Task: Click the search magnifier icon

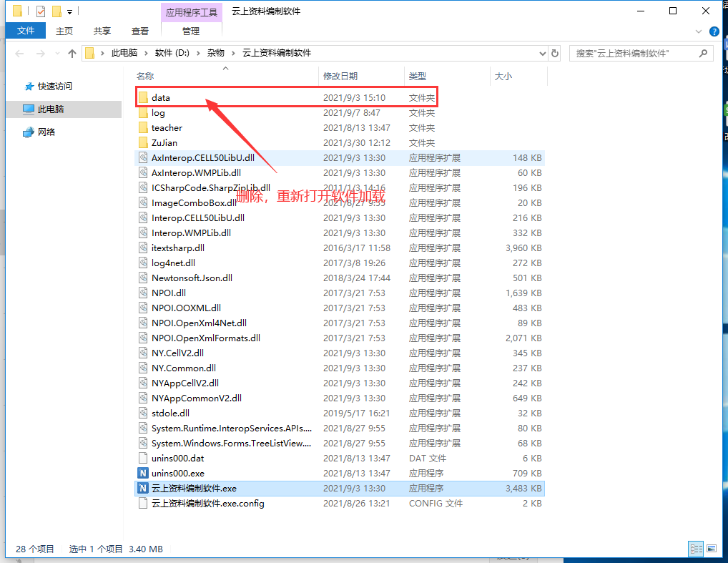Action: tap(703, 53)
